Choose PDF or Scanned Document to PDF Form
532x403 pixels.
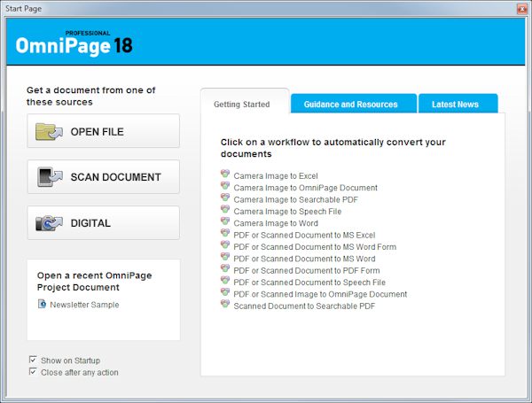[x=304, y=270]
